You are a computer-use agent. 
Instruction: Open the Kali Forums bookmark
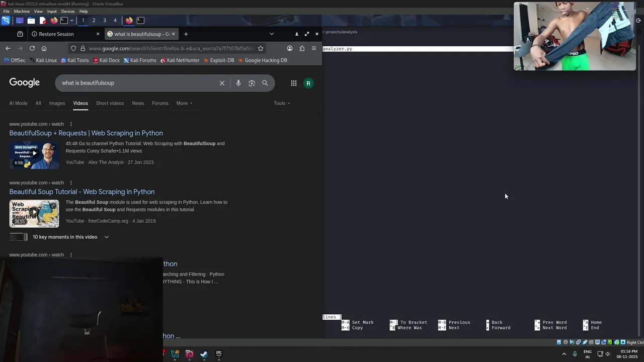coord(140,60)
